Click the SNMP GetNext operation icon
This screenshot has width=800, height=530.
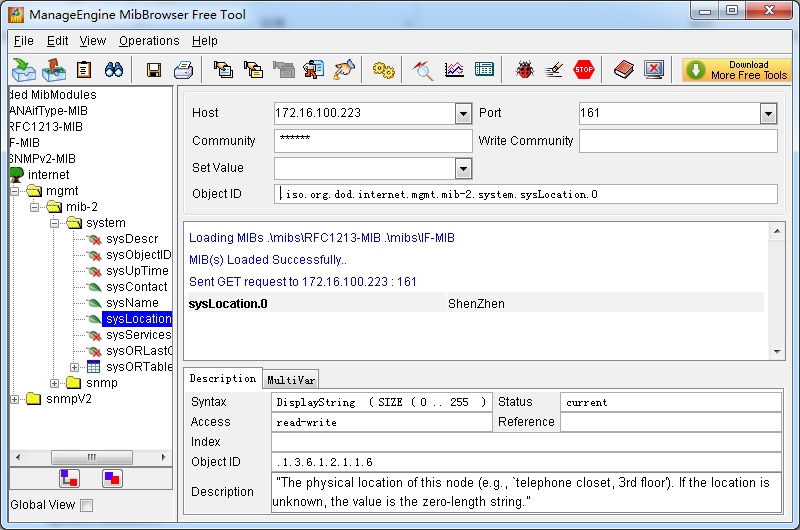pyautogui.click(x=254, y=70)
